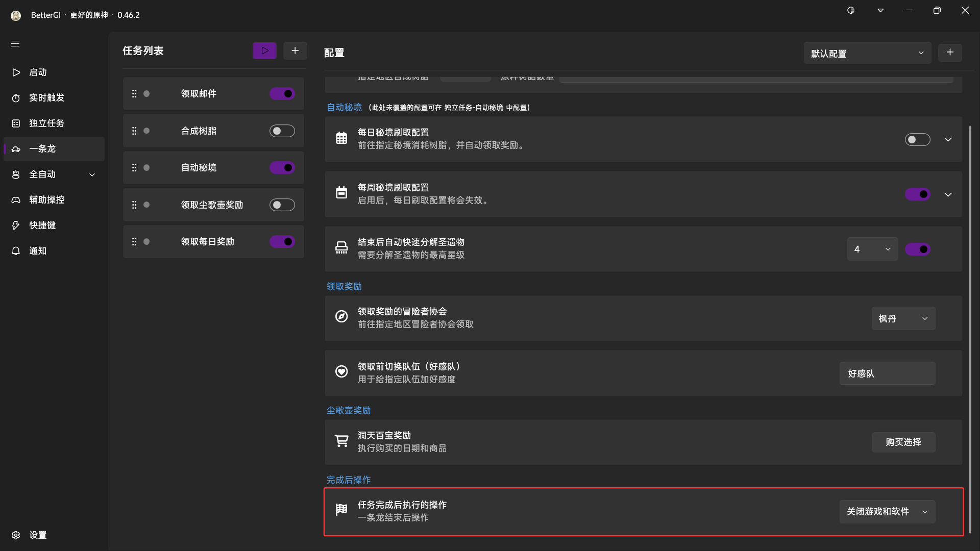Screen dimensions: 980x551
Task: Select 独立任务 from the sidebar
Action: coord(46,123)
